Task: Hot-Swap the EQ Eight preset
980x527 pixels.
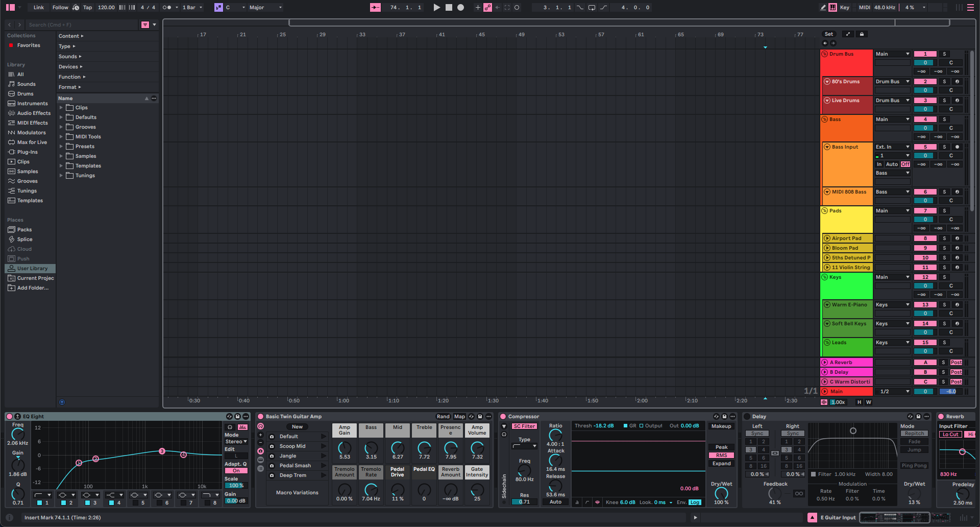Action: [229, 416]
